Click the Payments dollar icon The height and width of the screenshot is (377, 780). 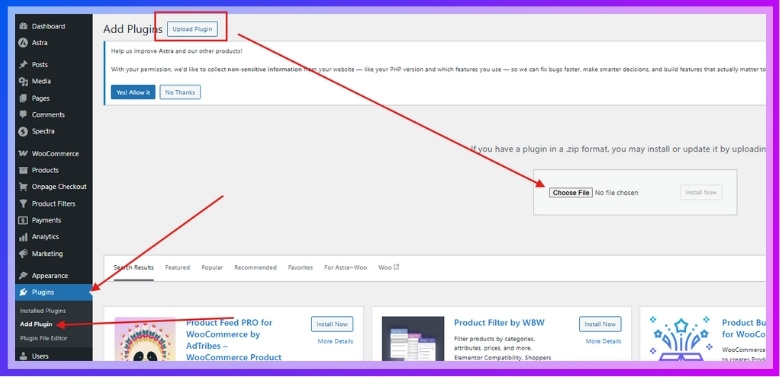pos(23,220)
